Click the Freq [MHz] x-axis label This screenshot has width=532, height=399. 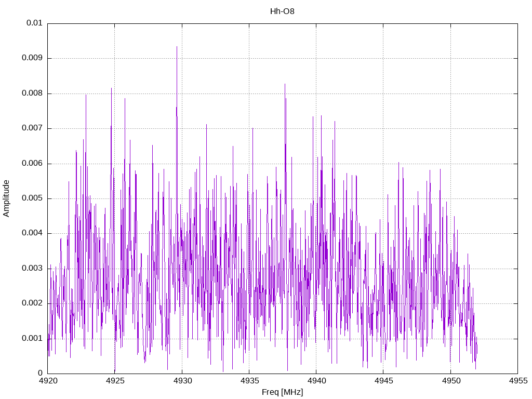coord(282,392)
